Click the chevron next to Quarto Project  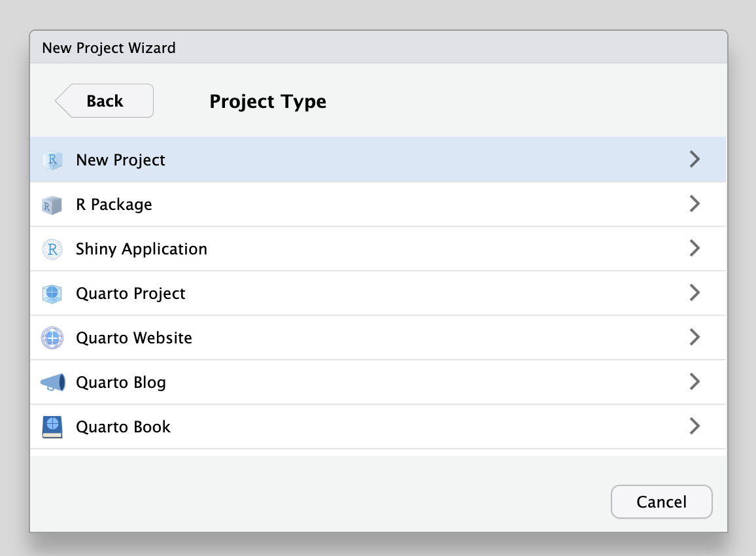(695, 293)
